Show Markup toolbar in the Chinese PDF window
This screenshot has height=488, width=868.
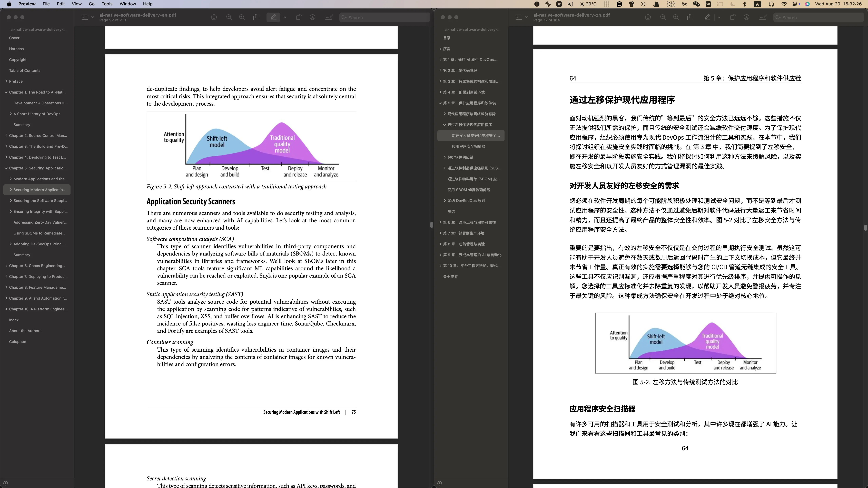[747, 17]
